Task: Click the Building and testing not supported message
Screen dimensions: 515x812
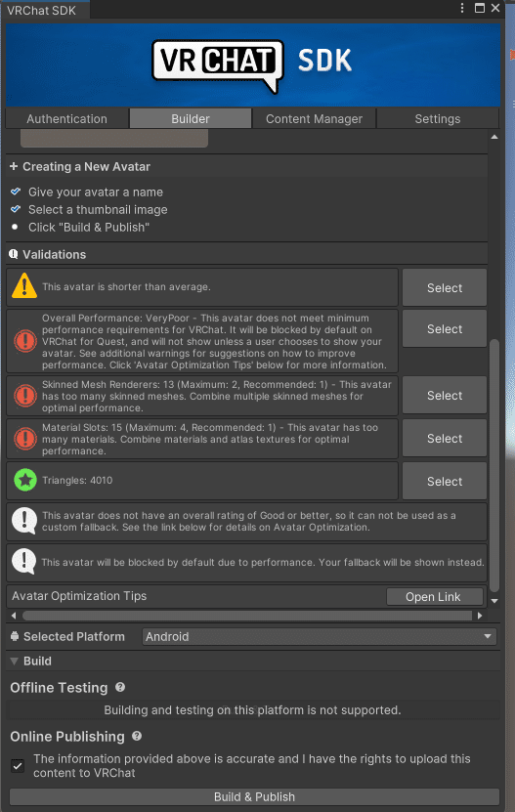Action: 252,710
